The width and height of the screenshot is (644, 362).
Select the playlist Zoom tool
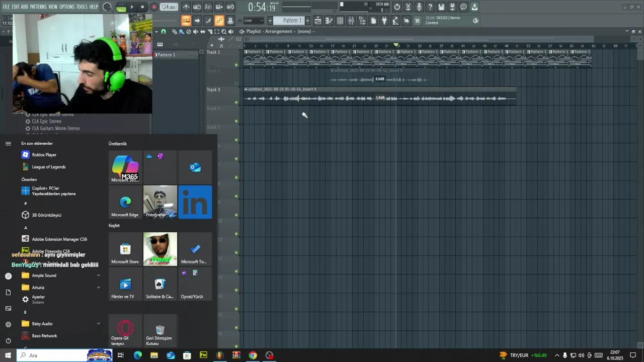(x=224, y=31)
